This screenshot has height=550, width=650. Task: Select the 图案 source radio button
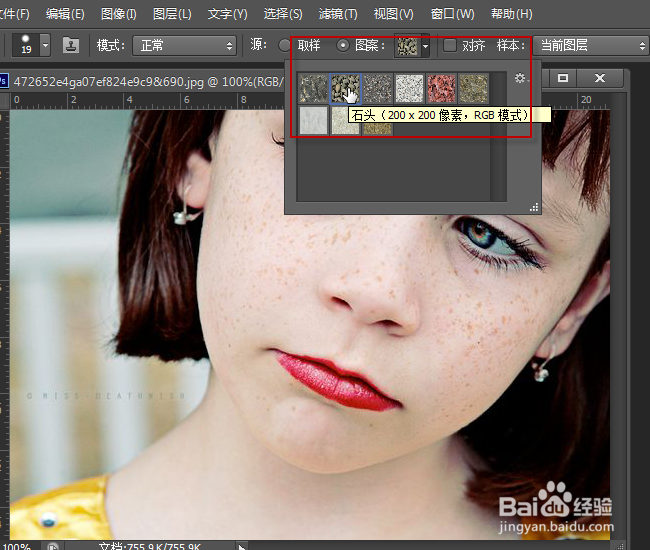click(343, 45)
